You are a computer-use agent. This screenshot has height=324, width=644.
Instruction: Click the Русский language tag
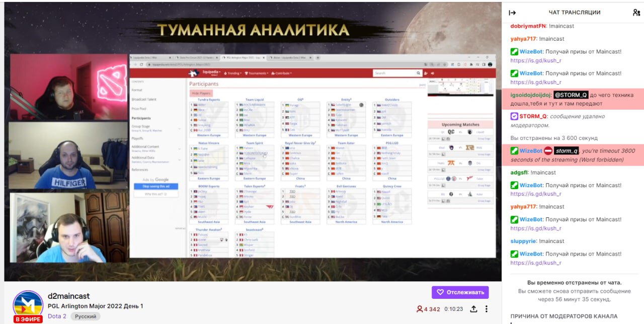pyautogui.click(x=86, y=316)
